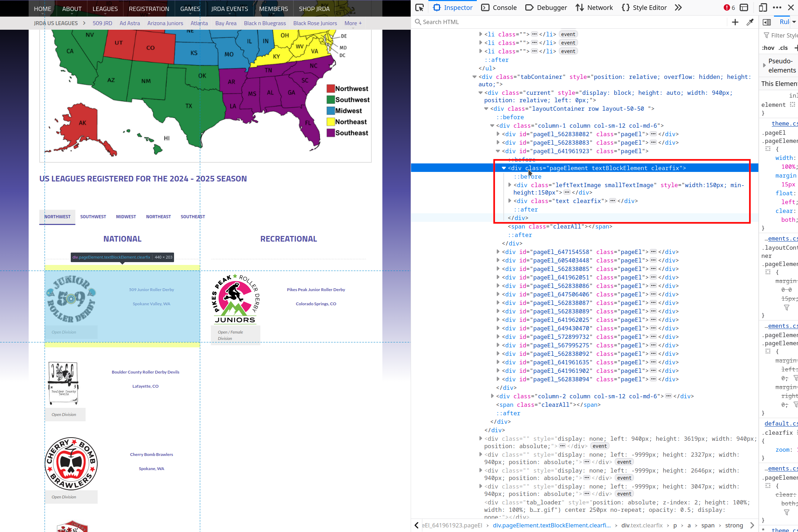The height and width of the screenshot is (532, 798).
Task: Toggle the three-pane inspector layout icon
Action: coord(767,22)
